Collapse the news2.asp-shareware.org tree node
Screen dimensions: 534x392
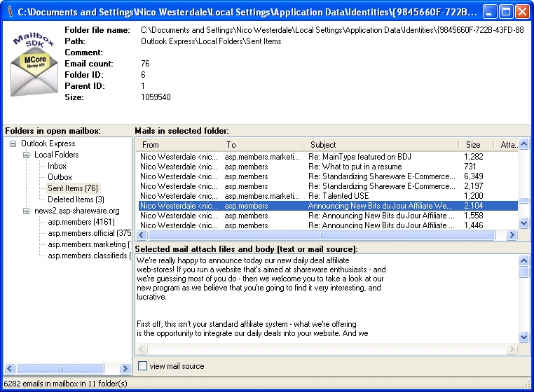point(26,211)
